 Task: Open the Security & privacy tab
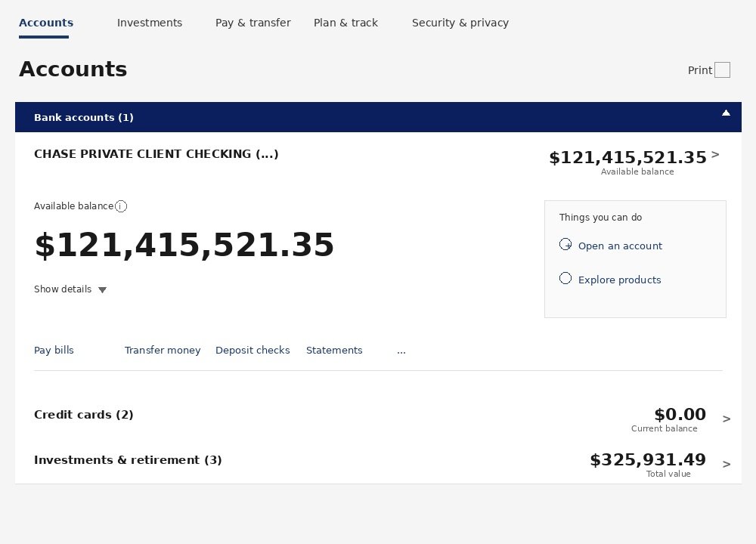point(460,23)
